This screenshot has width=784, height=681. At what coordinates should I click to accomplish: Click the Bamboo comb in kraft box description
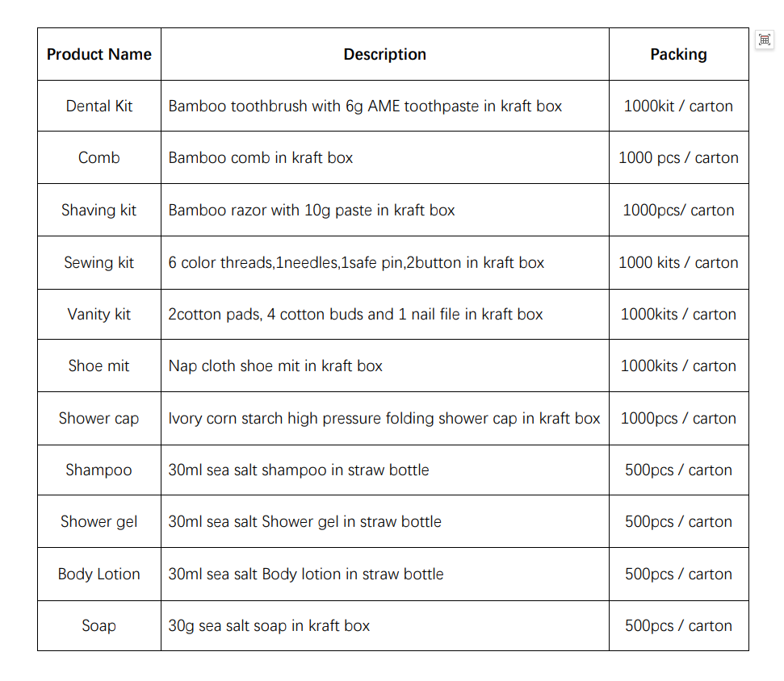click(261, 158)
